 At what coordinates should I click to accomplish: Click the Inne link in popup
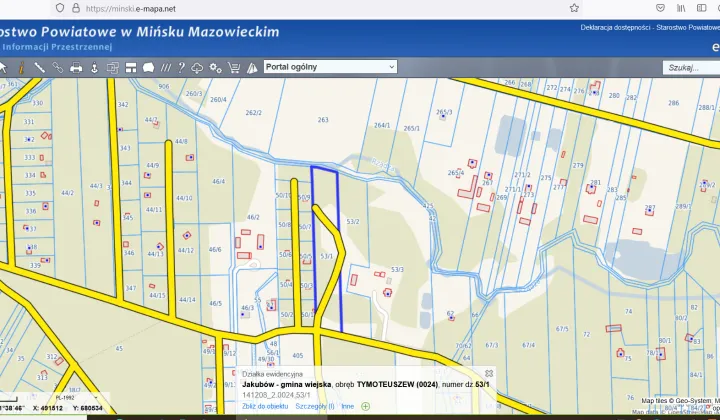click(x=348, y=406)
